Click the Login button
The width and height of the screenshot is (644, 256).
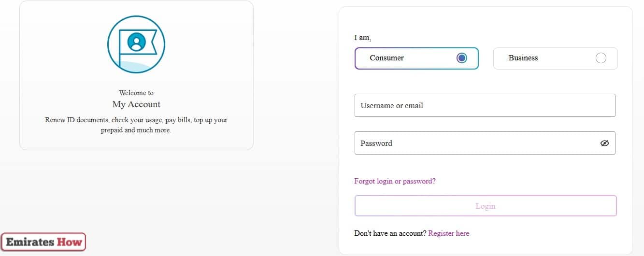(x=486, y=206)
